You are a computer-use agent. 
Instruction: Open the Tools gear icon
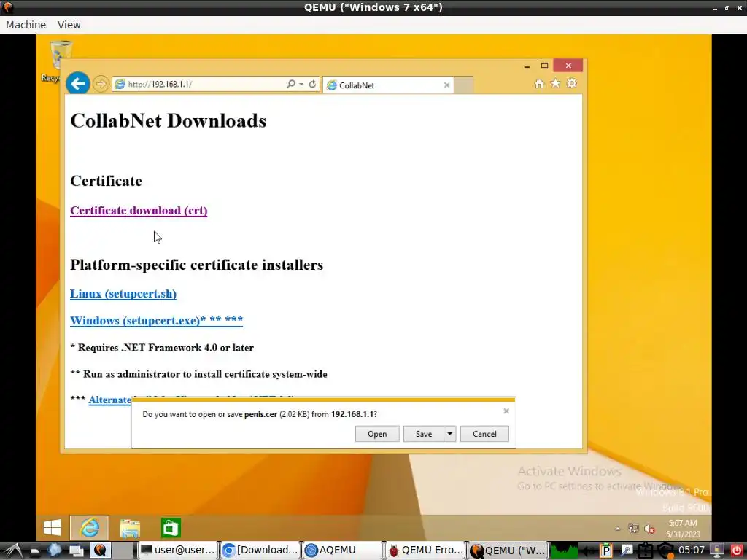point(572,83)
